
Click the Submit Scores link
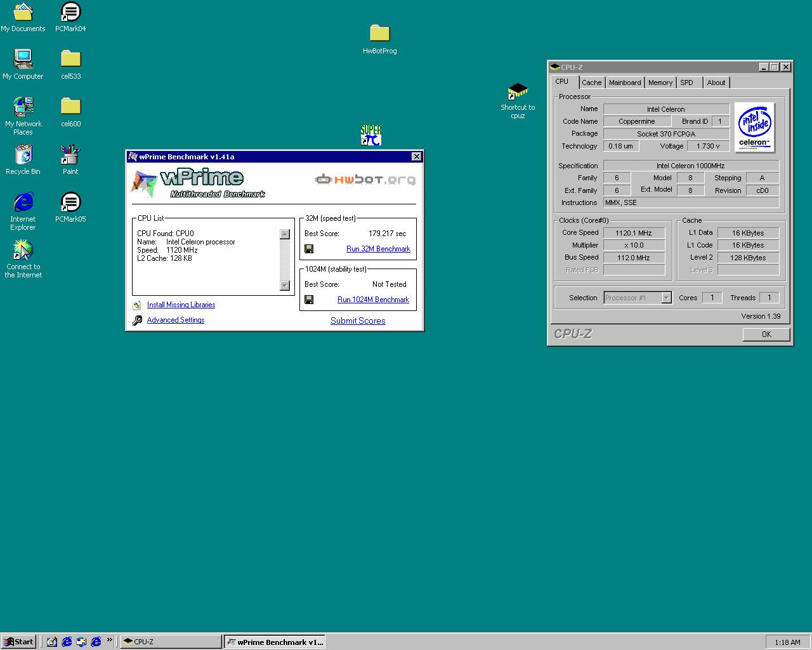(358, 321)
